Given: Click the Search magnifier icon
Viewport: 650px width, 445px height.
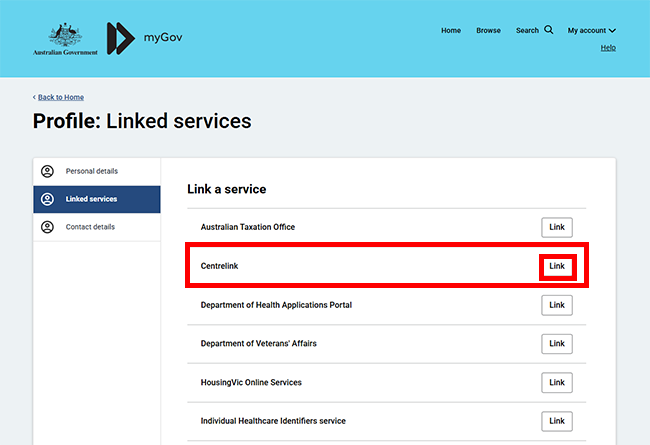Looking at the screenshot, I should pos(549,30).
